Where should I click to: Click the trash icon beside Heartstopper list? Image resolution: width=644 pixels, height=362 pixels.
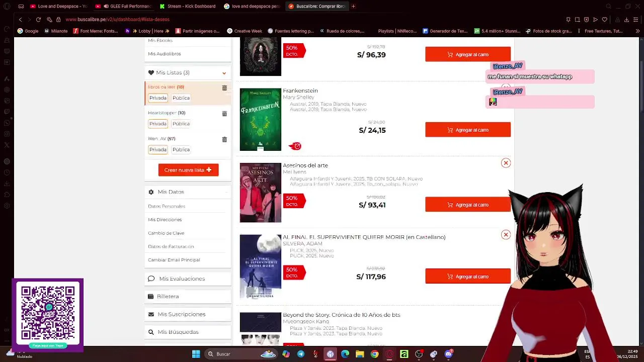point(224,114)
